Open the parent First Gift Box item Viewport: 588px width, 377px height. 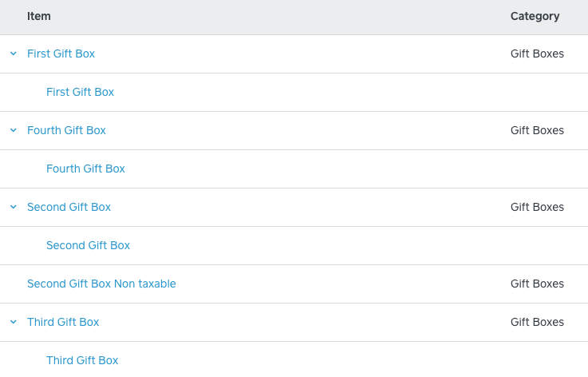[61, 54]
